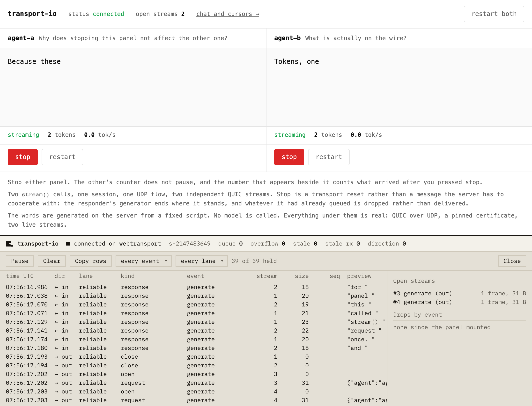Image resolution: width=532 pixels, height=406 pixels.
Task: Click the preview cell '"called "'
Action: coord(363,313)
